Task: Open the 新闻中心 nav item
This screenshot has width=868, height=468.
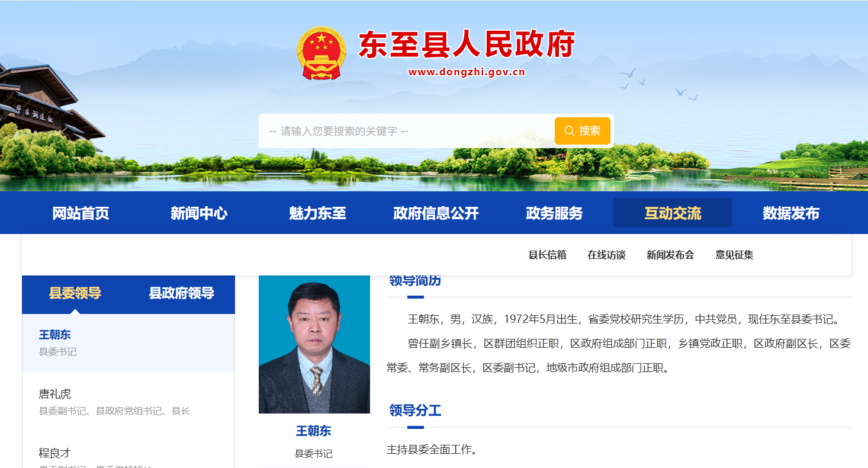Action: (x=199, y=213)
